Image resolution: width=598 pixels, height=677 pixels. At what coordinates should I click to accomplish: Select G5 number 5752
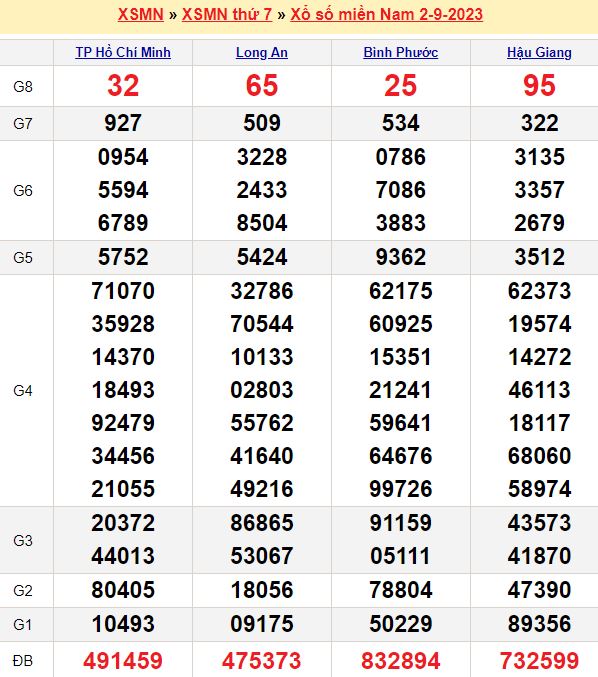(x=123, y=257)
